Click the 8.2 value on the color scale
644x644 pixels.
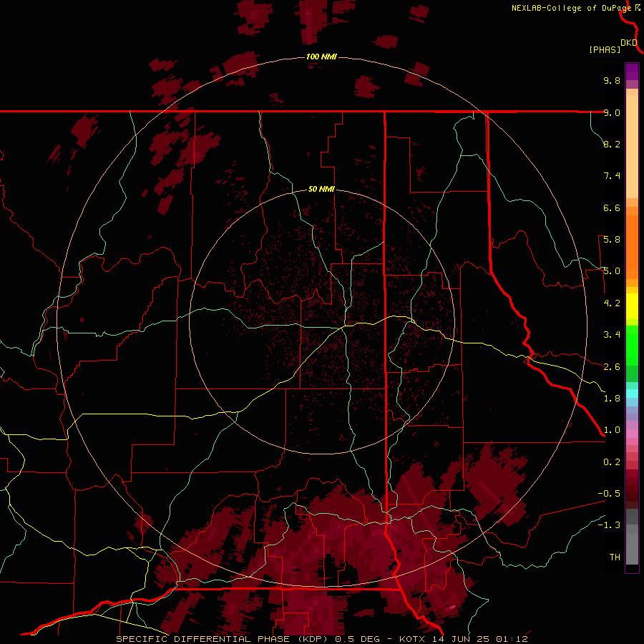[612, 144]
